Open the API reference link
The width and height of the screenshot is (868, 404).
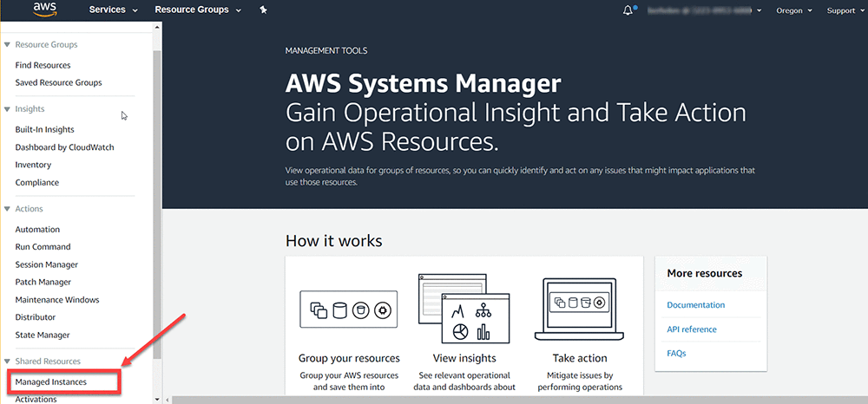point(692,329)
